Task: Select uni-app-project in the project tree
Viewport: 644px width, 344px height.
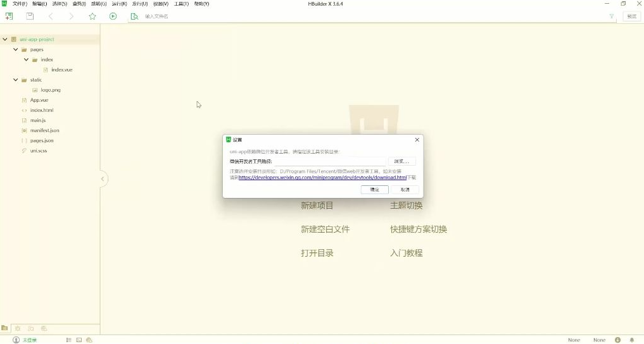Action: tap(37, 39)
